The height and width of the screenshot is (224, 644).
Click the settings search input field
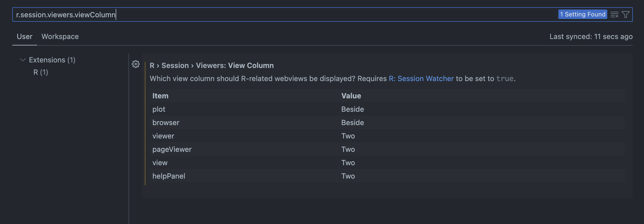coord(284,14)
